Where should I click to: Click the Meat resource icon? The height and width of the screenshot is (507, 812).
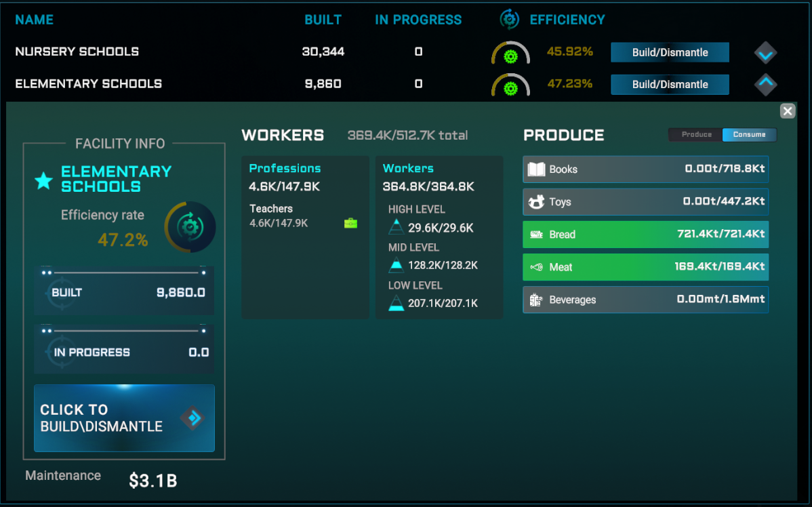[536, 267]
